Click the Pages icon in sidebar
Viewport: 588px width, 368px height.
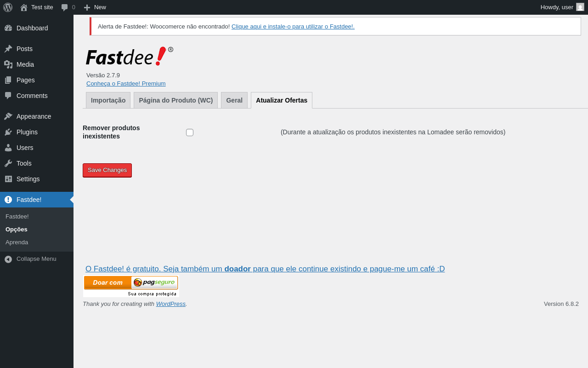8,80
